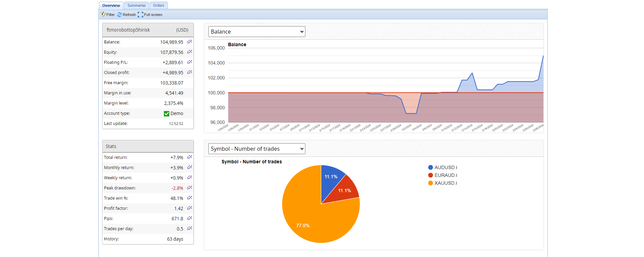Click the Refresh arrows icon

[x=119, y=15]
